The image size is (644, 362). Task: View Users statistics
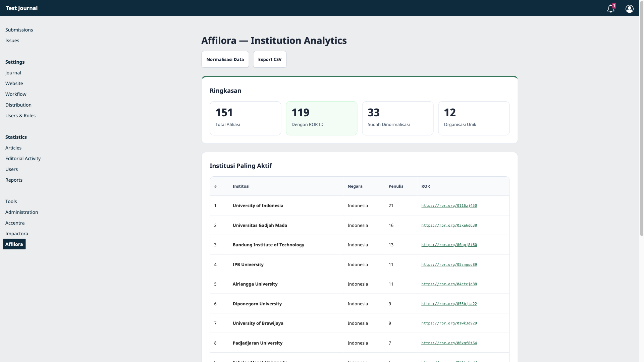pos(11,169)
